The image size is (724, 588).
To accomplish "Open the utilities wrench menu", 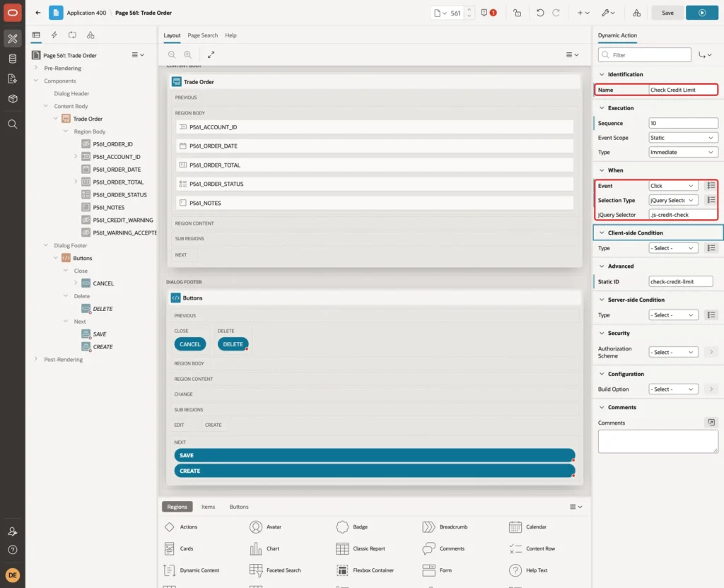I will click(608, 13).
